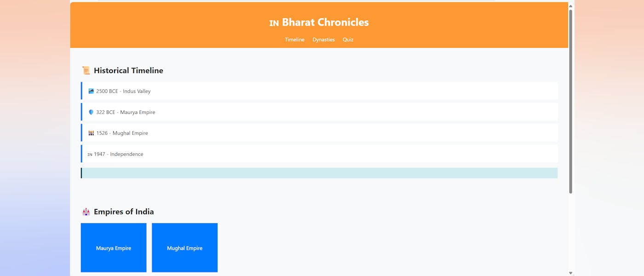This screenshot has height=276, width=644.
Task: Select the 2500 BCE Indus Valley entry
Action: (319, 91)
